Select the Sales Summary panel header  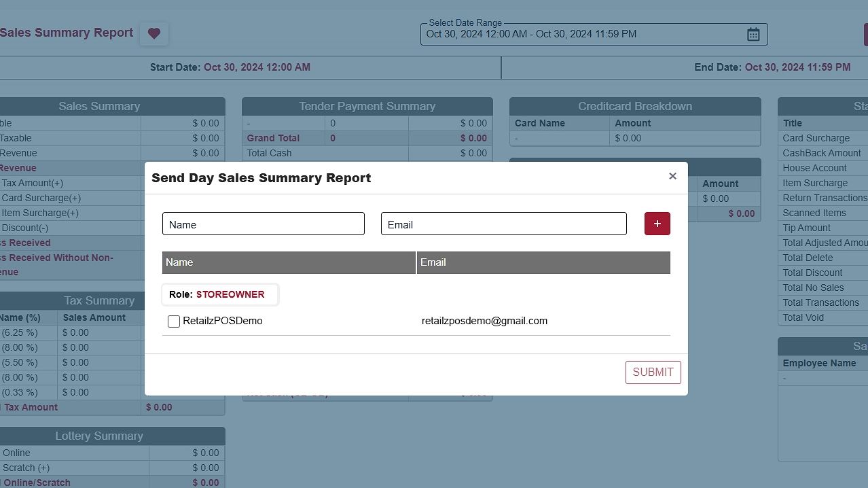[99, 106]
